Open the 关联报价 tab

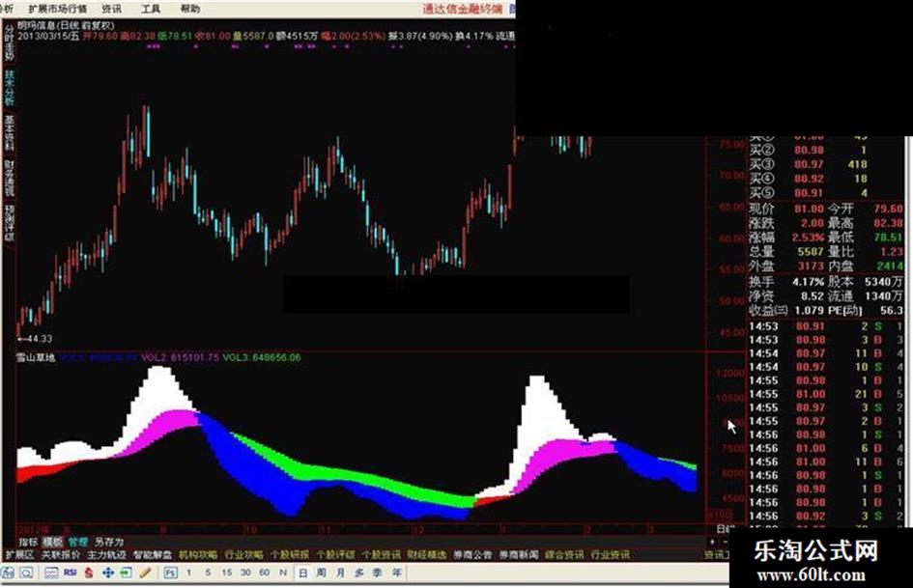[61, 555]
